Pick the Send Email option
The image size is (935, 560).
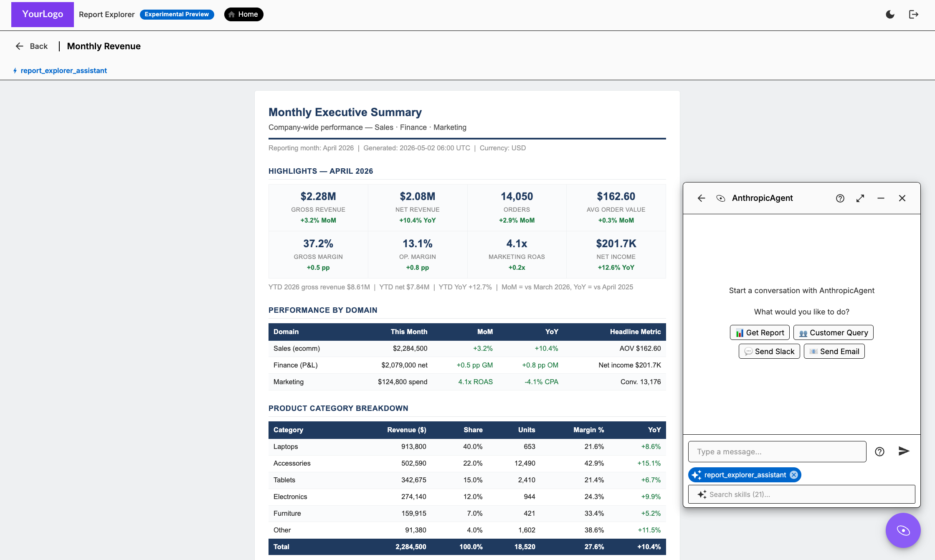(834, 352)
